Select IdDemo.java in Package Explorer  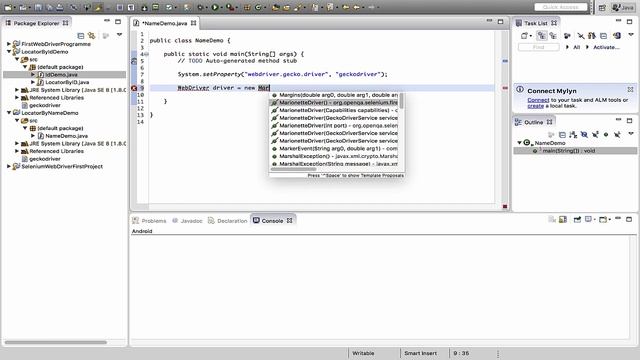point(61,75)
